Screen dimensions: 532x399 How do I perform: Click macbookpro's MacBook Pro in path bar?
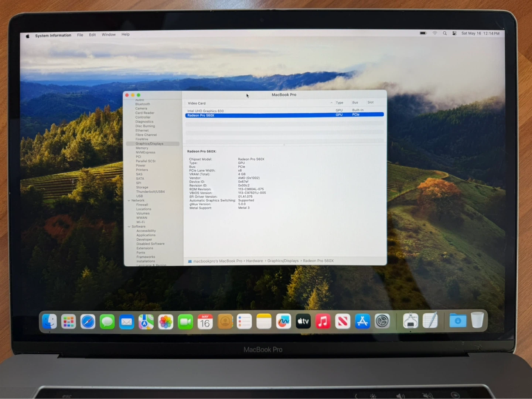[x=218, y=261]
